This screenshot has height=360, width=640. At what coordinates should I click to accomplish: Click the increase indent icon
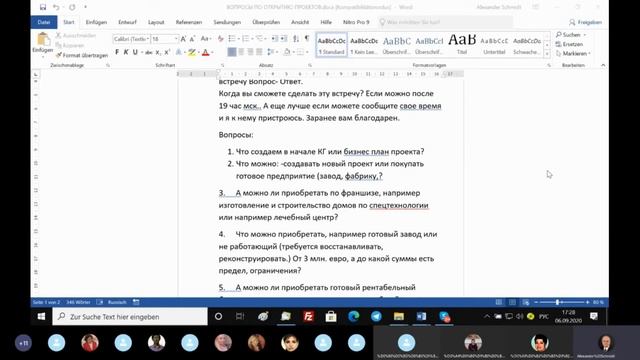(x=284, y=39)
